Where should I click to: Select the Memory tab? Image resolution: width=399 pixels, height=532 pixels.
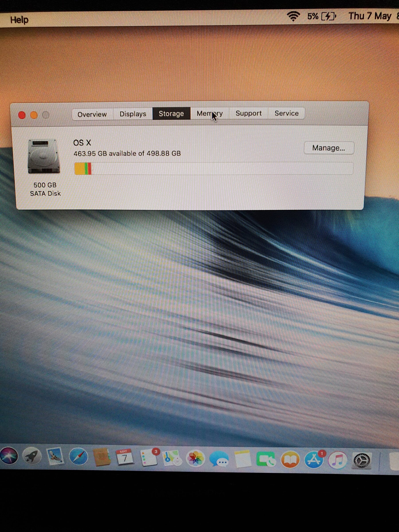209,113
